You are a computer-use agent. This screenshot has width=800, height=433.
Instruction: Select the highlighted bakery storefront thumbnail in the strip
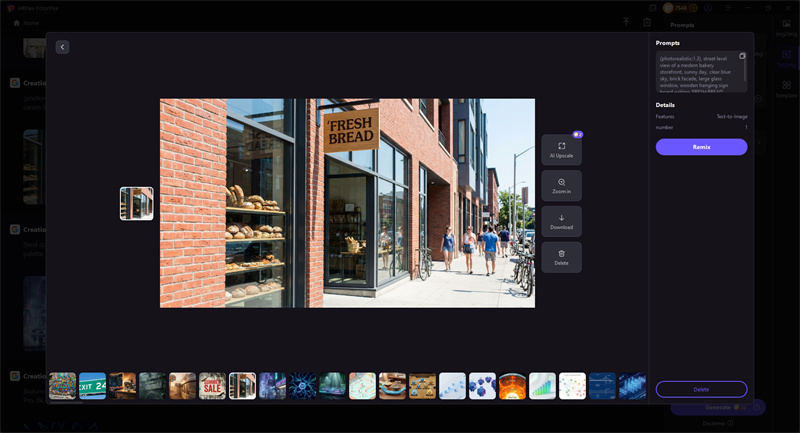pos(242,386)
